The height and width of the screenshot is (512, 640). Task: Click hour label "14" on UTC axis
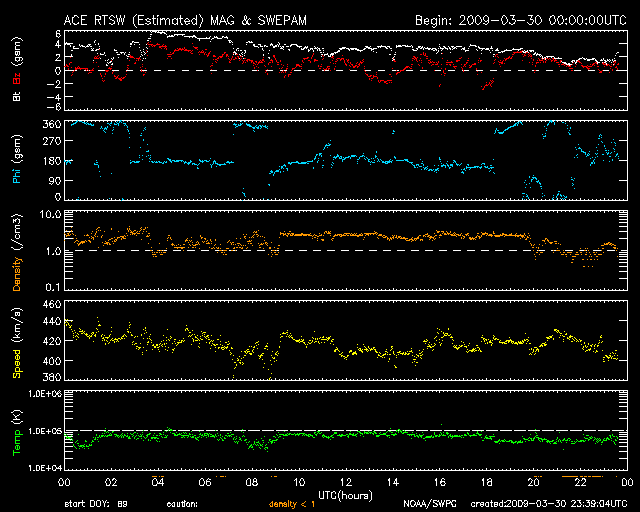coord(393,482)
